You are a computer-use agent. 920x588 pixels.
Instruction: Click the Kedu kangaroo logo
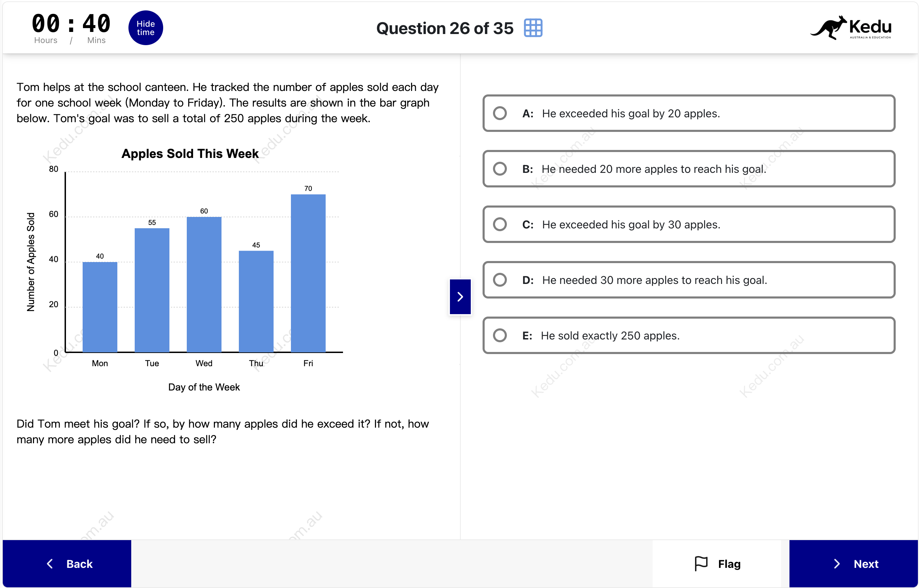point(851,27)
